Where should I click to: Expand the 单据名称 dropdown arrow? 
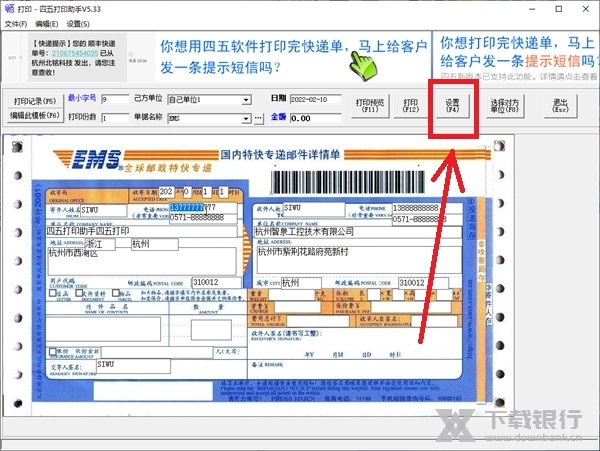[246, 119]
